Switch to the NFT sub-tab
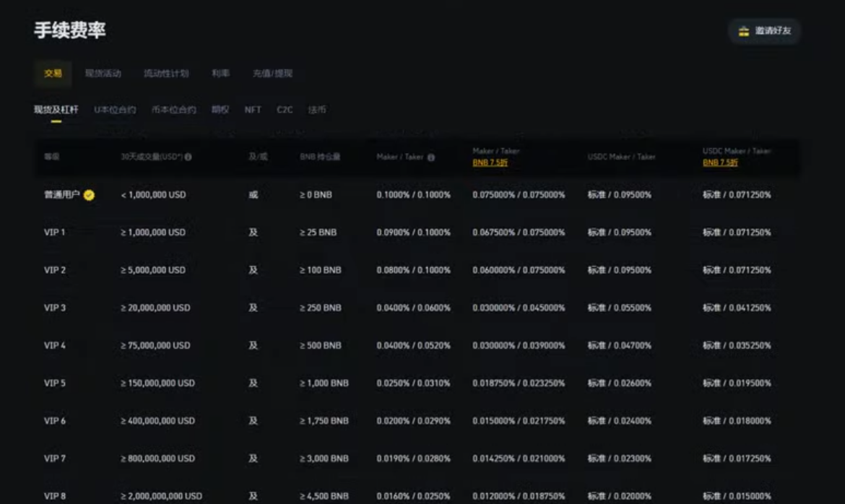845x504 pixels. [253, 110]
